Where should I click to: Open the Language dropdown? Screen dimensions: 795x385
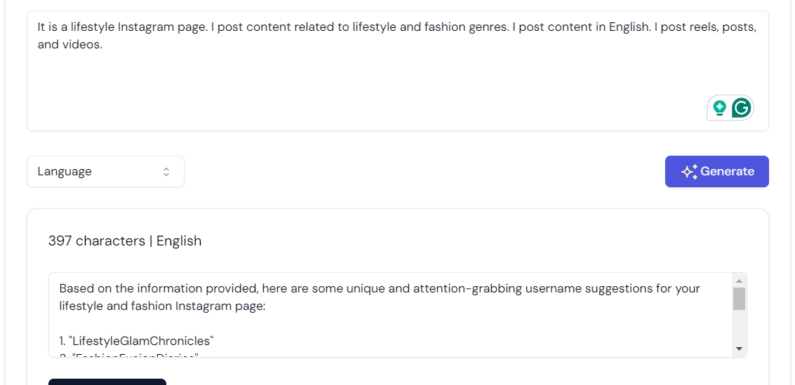pyautogui.click(x=105, y=171)
